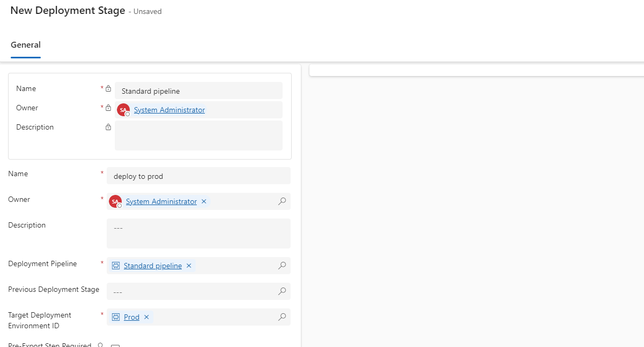Remove Standard pipeline from Deployment Pipeline
This screenshot has height=347, width=644.
[x=188, y=265]
